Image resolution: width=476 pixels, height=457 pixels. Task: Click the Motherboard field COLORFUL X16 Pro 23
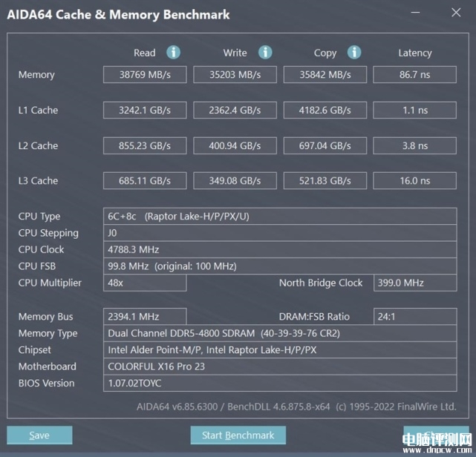tap(280, 366)
